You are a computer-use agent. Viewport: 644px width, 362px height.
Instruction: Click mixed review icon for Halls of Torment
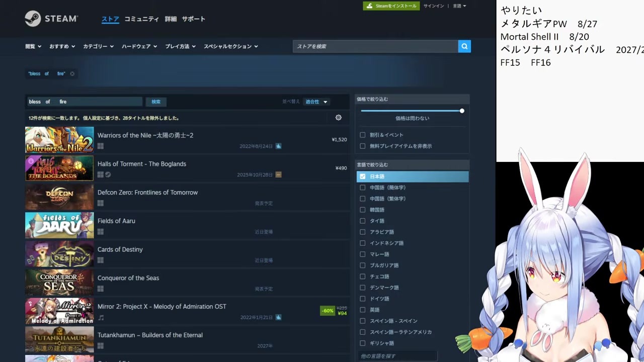278,175
